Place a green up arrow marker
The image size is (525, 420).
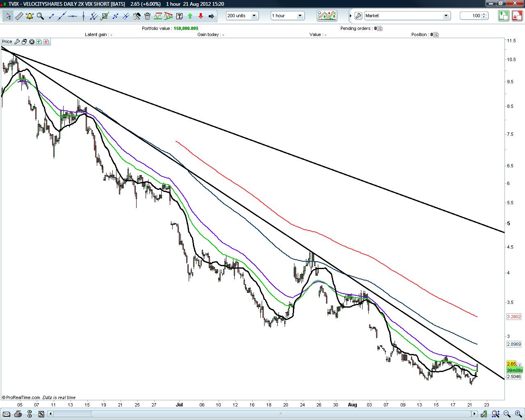190,16
